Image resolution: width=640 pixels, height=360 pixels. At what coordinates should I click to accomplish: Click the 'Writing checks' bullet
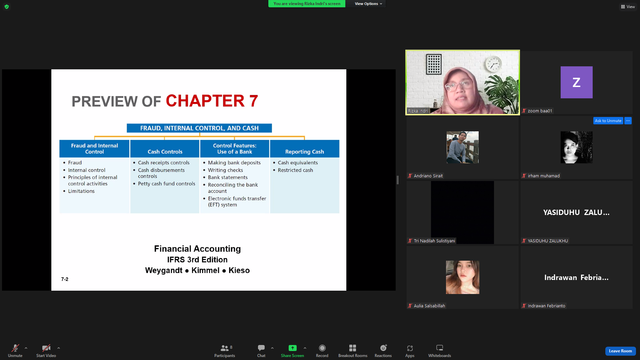pyautogui.click(x=225, y=170)
